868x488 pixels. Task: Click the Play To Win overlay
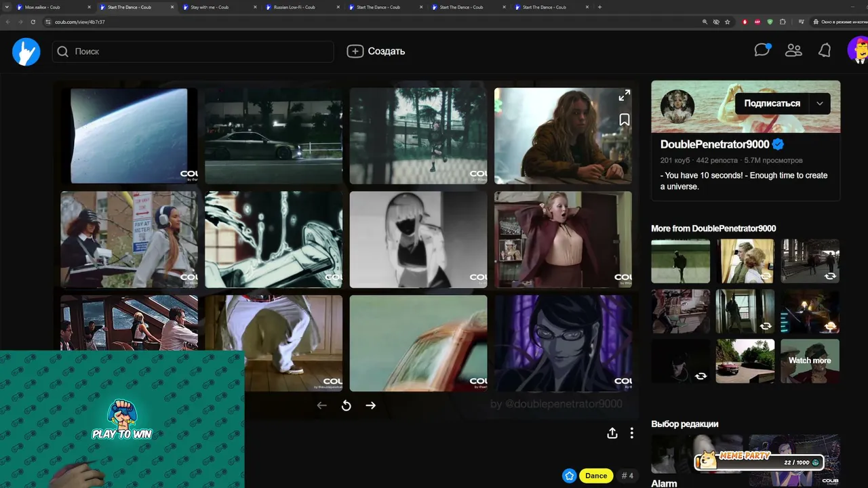pyautogui.click(x=122, y=419)
